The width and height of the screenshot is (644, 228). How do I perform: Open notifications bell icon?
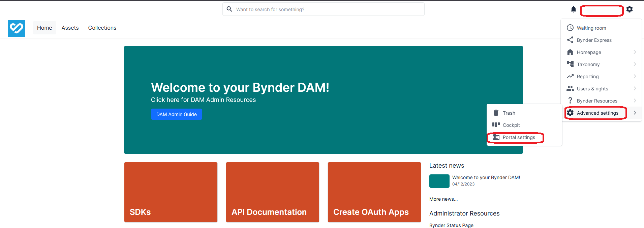(573, 9)
